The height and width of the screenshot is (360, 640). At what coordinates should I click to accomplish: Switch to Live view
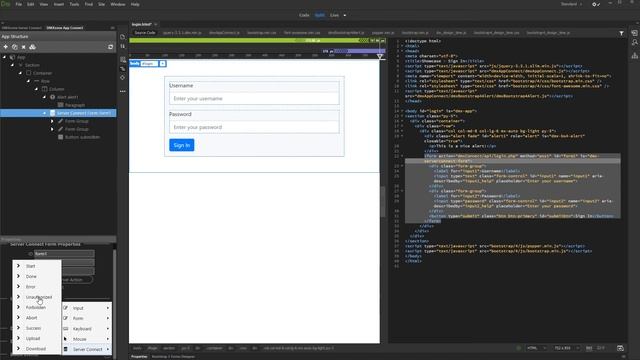click(334, 15)
